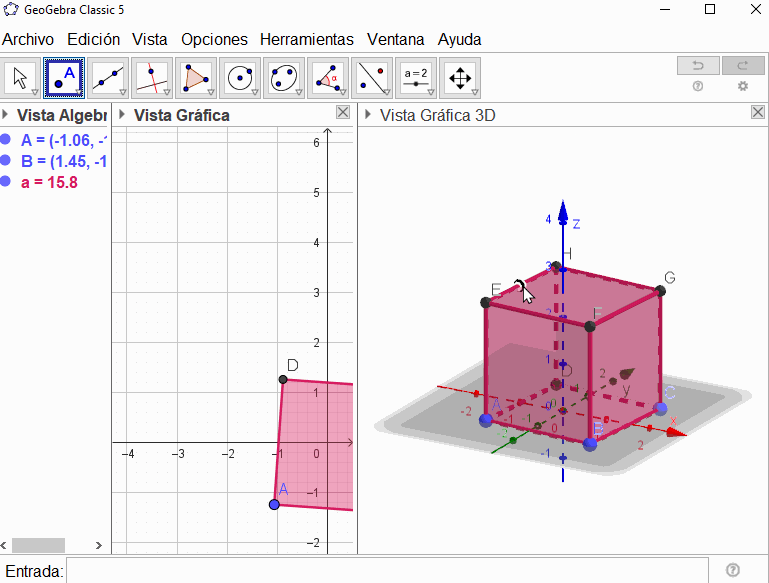Click algebra view scrollbar right arrow

pos(99,545)
